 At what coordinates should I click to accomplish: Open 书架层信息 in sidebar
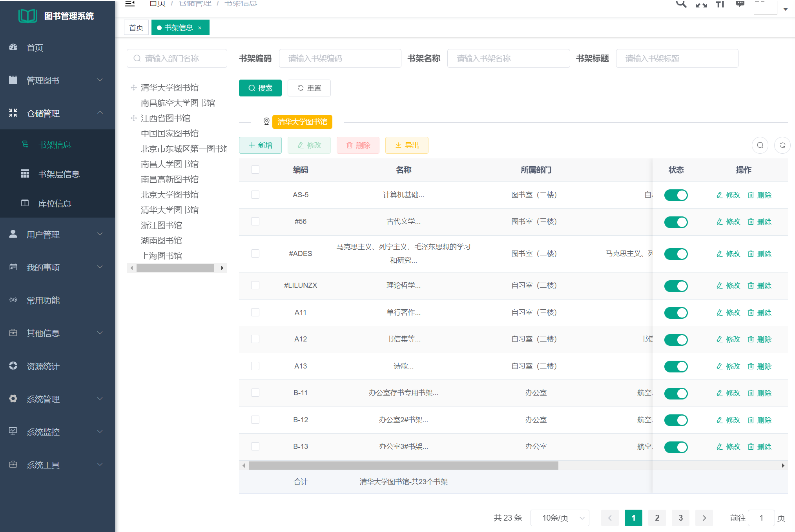59,174
